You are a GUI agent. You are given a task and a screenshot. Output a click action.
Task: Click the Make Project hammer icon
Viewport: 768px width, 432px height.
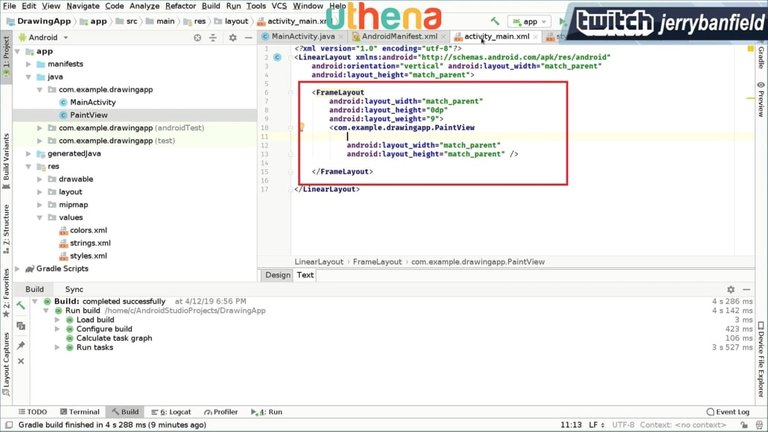coord(494,20)
